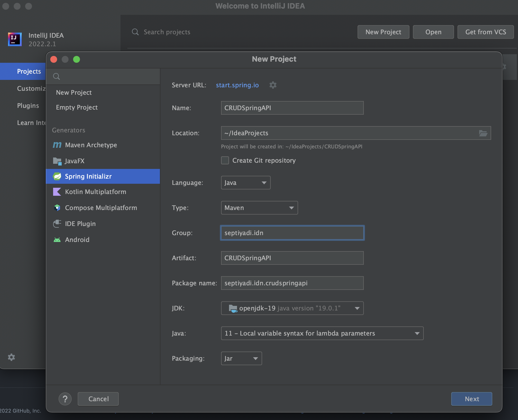Click the JavaFX generator icon
Viewport: 518px width, 420px height.
click(x=57, y=161)
